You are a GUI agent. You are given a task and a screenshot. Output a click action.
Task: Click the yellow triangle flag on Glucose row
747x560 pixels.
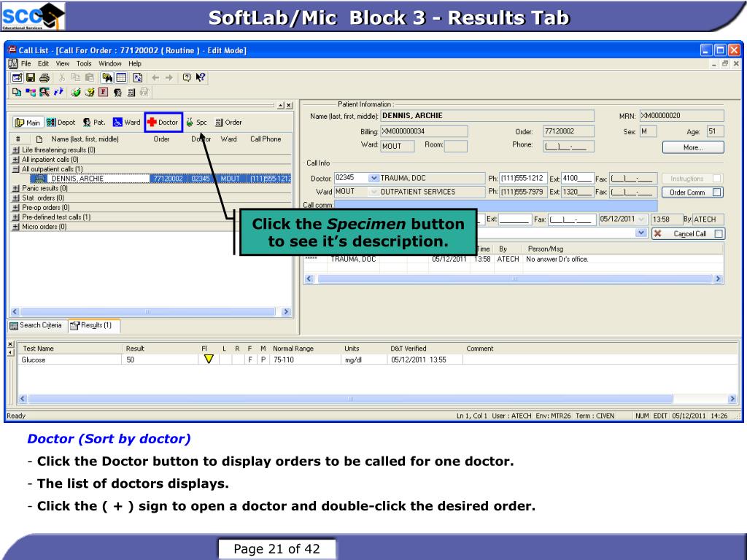coord(208,359)
